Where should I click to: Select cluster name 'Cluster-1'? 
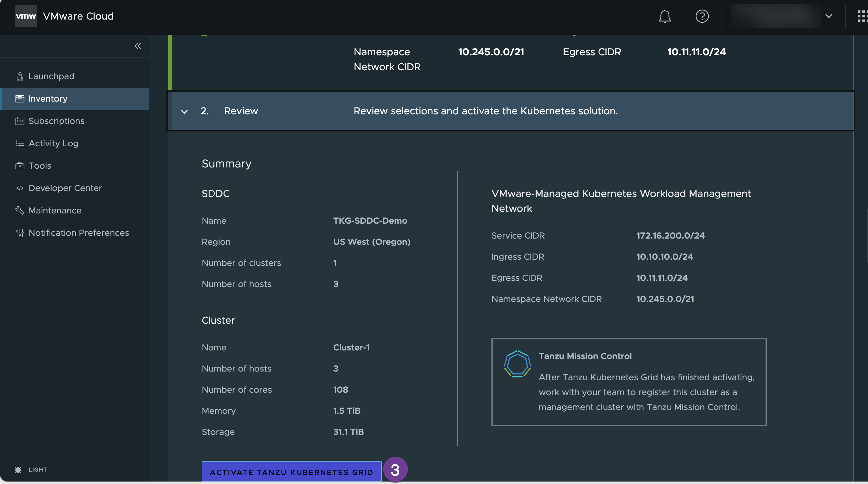(x=351, y=347)
